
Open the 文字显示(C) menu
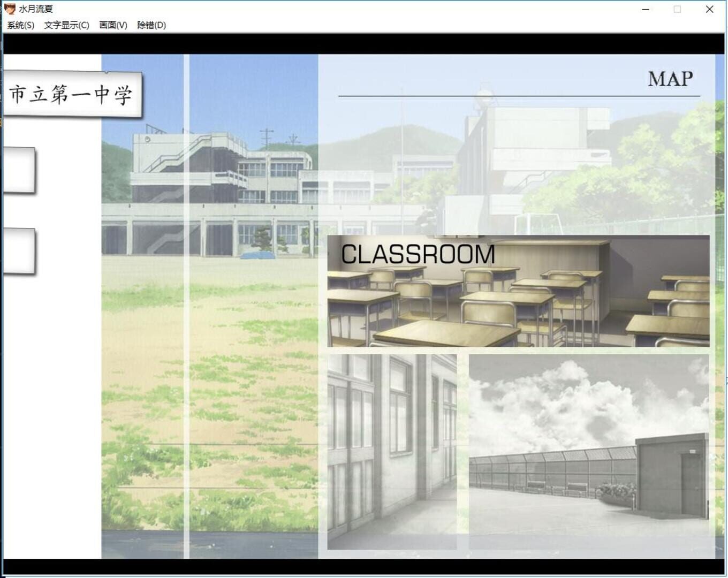(x=66, y=25)
